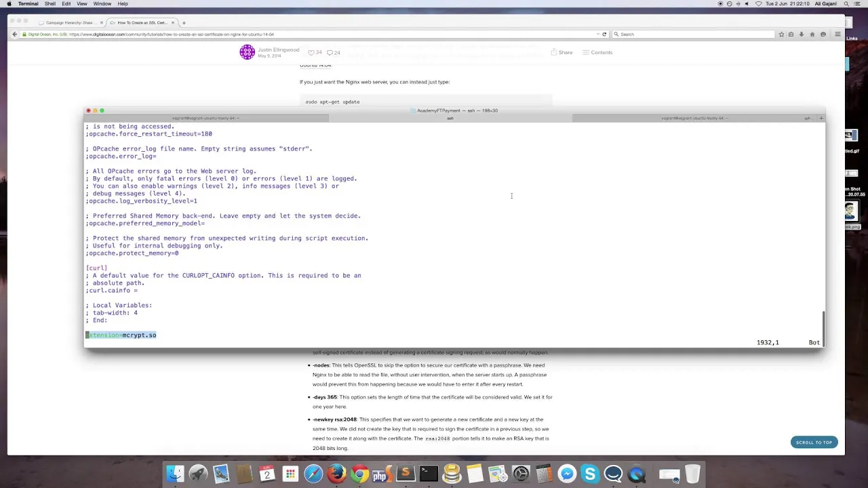Open the Calendar icon in Dock
The height and width of the screenshot is (488, 868).
[x=267, y=474]
